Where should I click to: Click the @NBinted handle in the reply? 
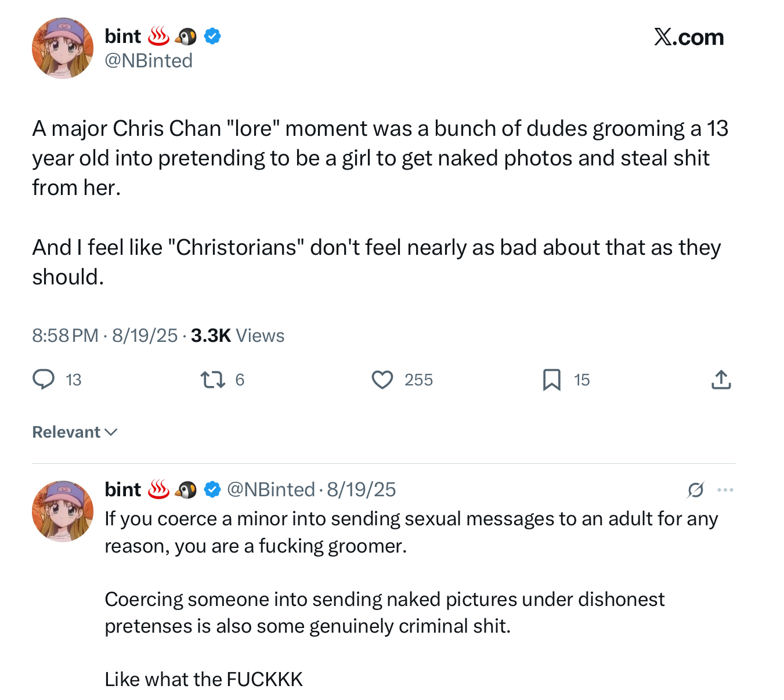pos(270,490)
